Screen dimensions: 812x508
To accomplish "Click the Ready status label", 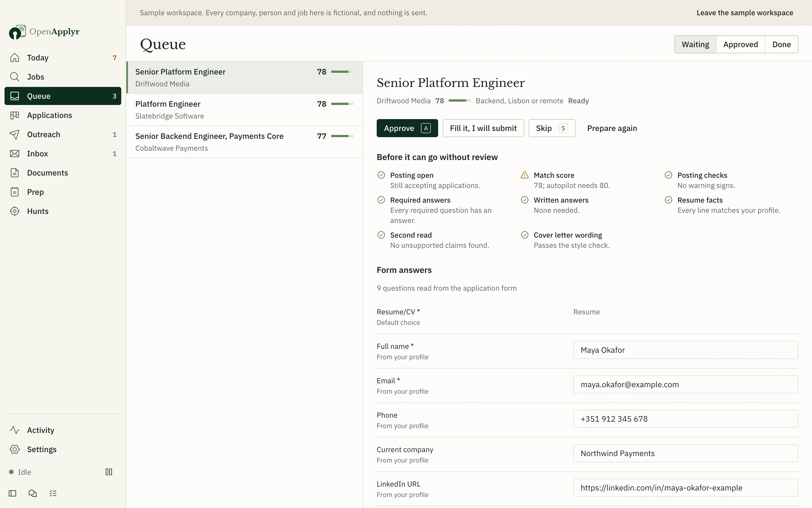I will [578, 101].
